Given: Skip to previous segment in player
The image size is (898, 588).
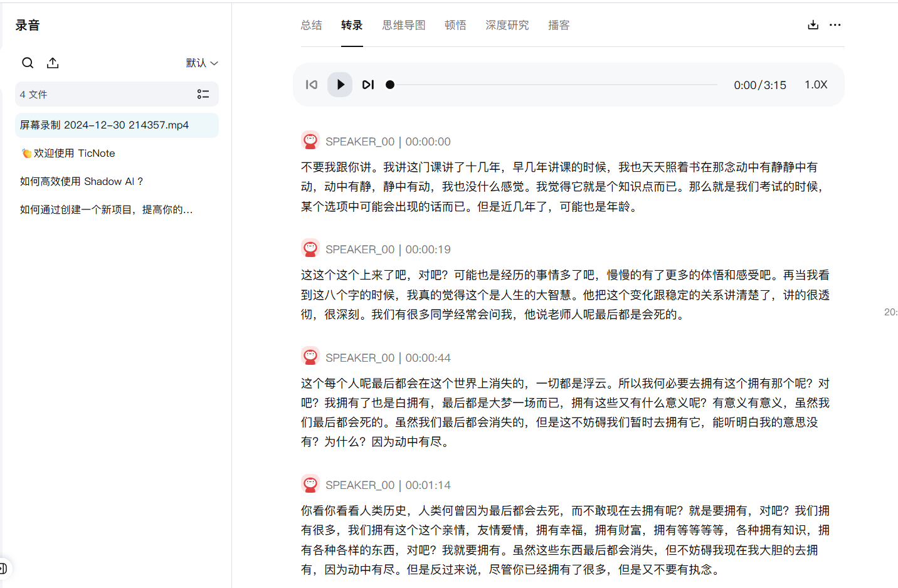Looking at the screenshot, I should (312, 85).
